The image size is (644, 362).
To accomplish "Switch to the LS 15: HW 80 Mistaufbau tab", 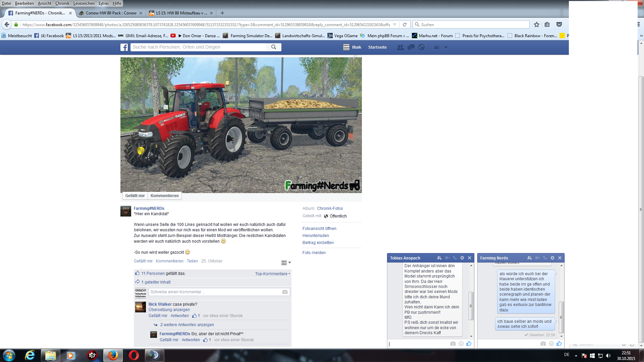I will [181, 13].
